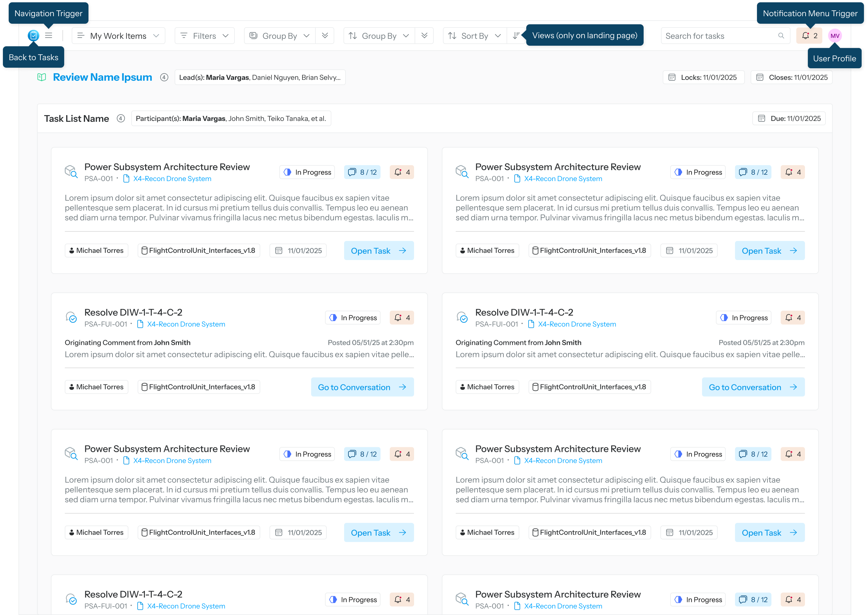The height and width of the screenshot is (615, 868).
Task: Click the search magnifier icon
Action: click(x=781, y=36)
